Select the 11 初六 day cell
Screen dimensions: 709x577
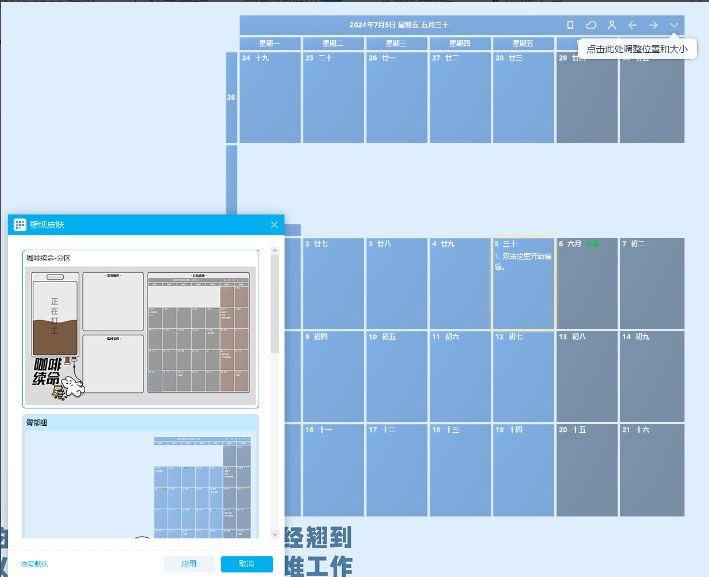point(460,377)
